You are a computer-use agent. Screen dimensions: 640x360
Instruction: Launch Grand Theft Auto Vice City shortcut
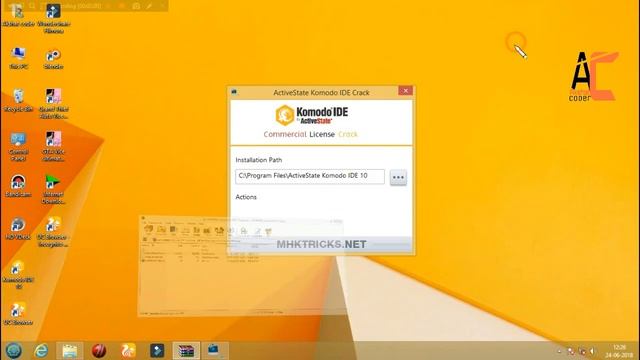point(53,104)
